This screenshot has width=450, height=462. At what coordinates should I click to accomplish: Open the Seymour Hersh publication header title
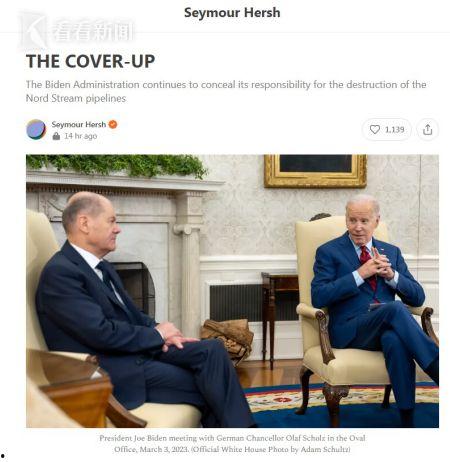point(232,13)
